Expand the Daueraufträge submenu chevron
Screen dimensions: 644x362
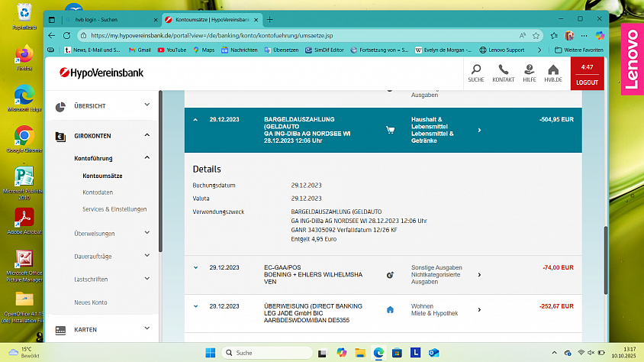coord(147,255)
